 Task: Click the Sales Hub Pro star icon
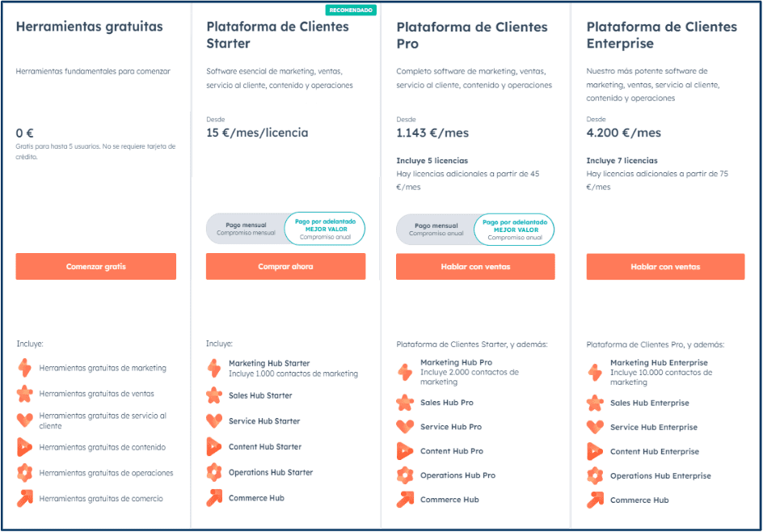(x=405, y=403)
